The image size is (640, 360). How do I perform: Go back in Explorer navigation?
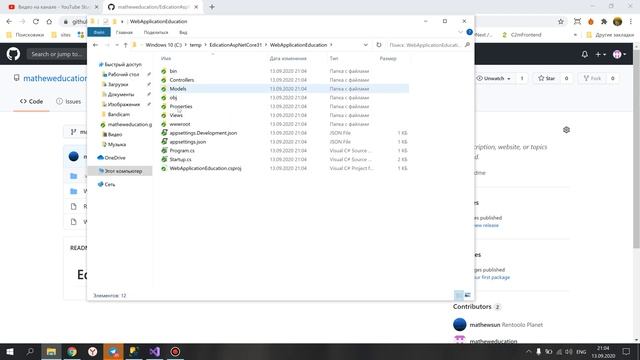[x=96, y=45]
